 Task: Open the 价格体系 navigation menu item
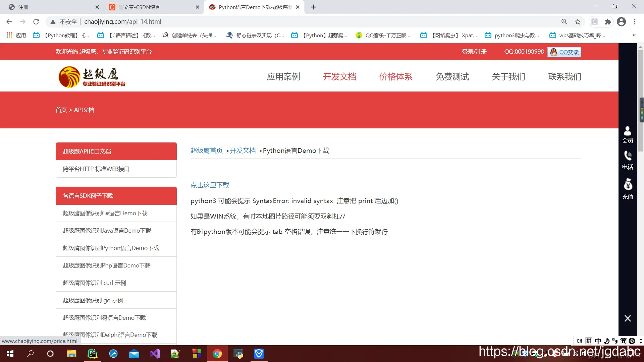point(396,77)
